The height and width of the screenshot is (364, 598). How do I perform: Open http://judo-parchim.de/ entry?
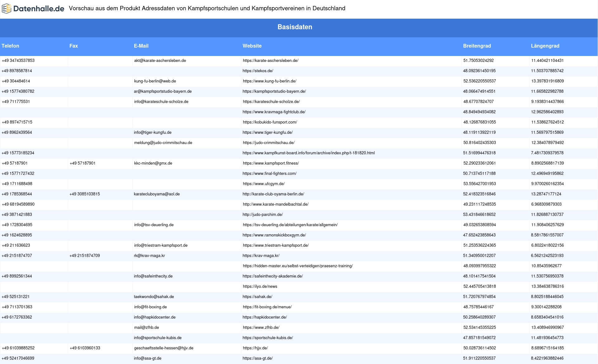[x=263, y=215]
